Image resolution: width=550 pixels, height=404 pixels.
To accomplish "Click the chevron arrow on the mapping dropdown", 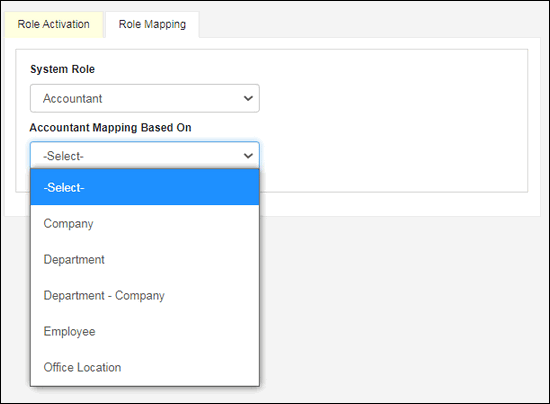I will click(248, 156).
